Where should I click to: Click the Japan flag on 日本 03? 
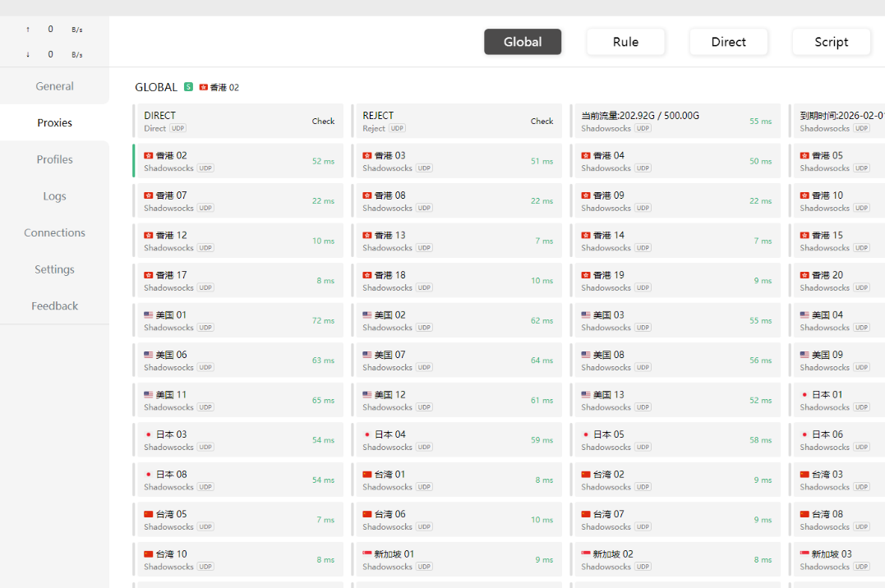click(x=149, y=434)
